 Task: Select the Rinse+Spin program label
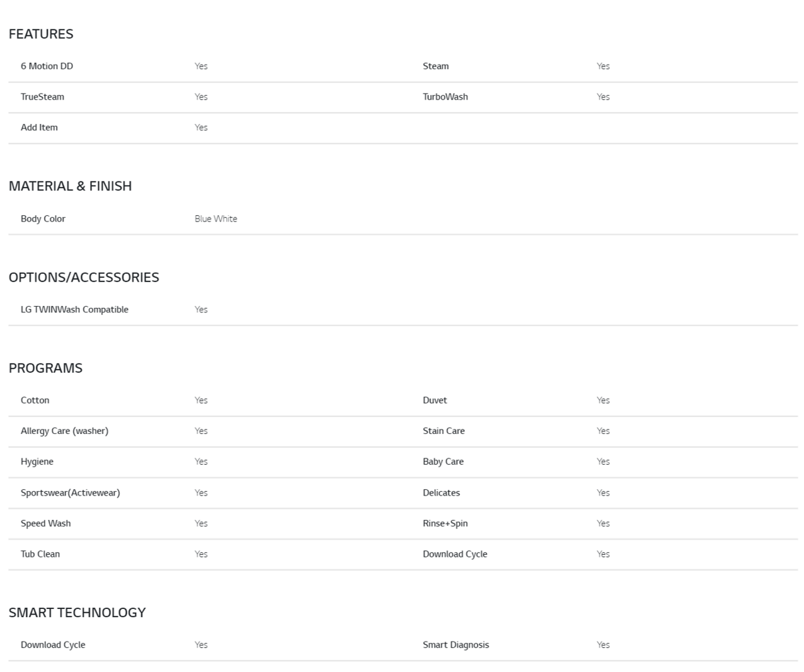445,523
